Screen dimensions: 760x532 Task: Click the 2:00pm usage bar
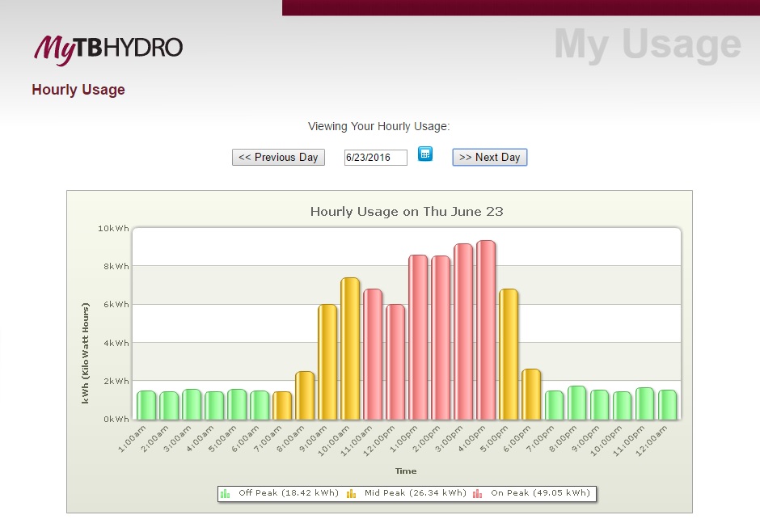coord(441,338)
